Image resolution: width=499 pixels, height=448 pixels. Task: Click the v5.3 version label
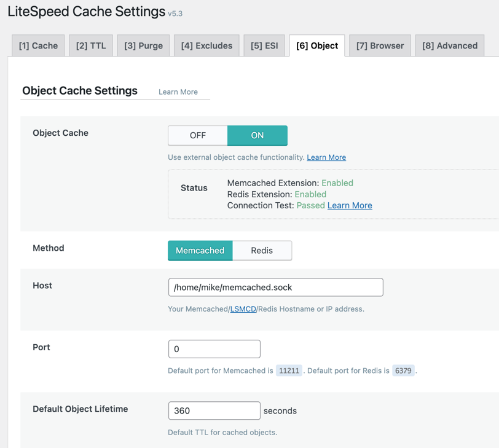click(x=175, y=14)
